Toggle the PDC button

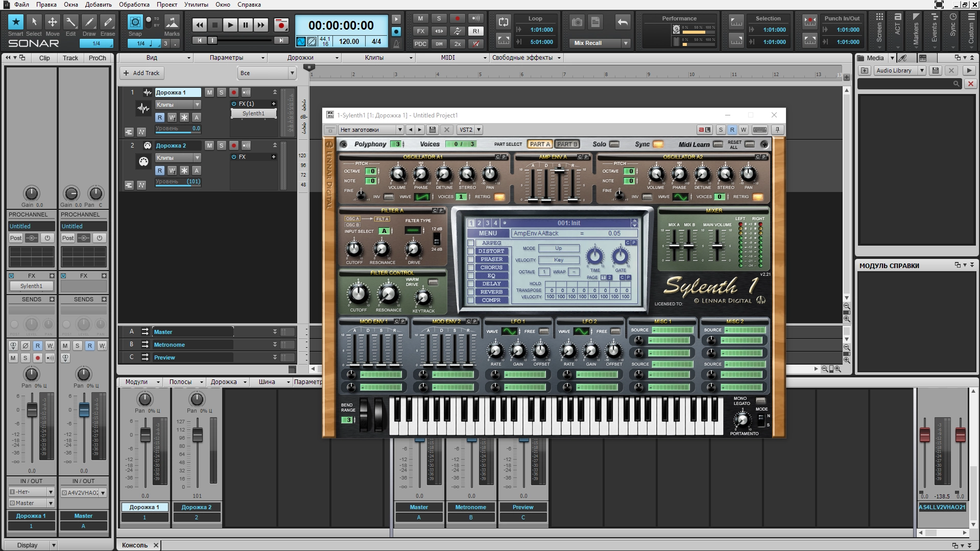420,44
